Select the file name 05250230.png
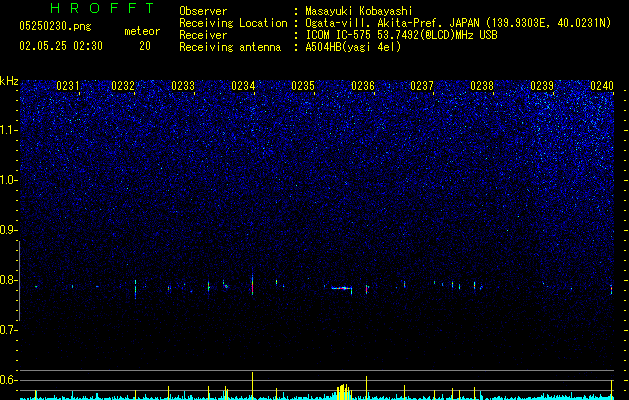 coord(55,27)
